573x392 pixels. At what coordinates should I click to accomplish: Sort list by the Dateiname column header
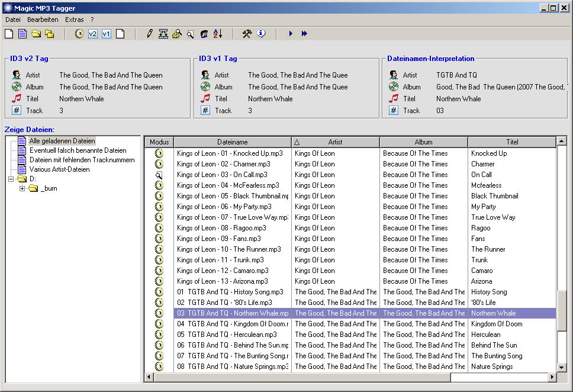click(233, 142)
